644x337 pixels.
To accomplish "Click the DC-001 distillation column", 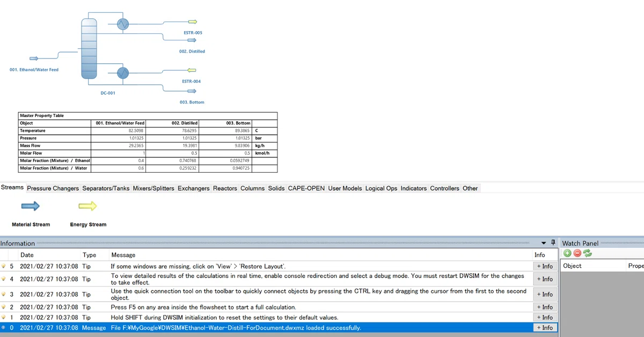I will (90, 47).
